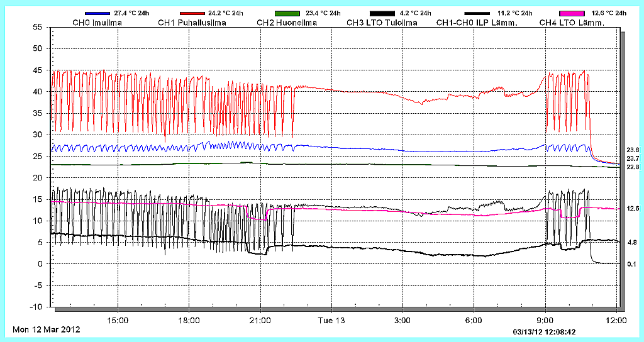Click the 15:00 time axis label
Image resolution: width=644 pixels, height=342 pixels.
(x=118, y=320)
